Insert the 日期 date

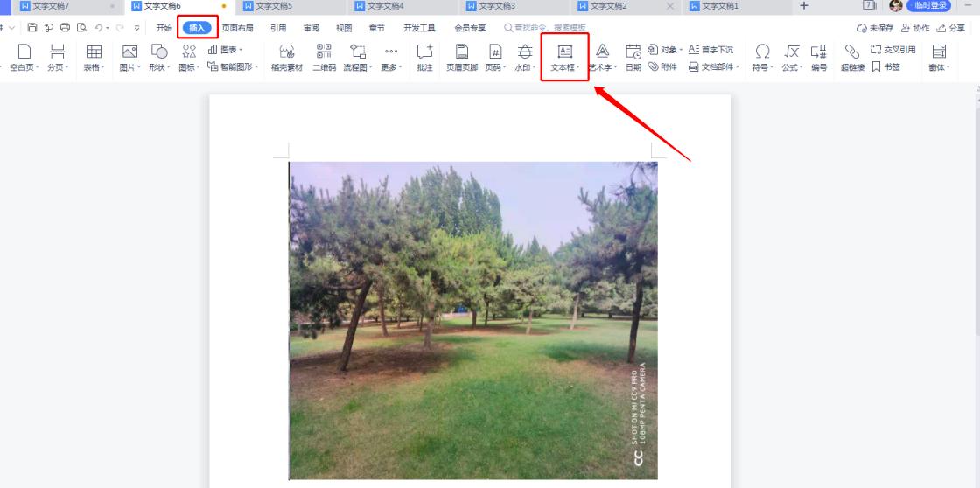pyautogui.click(x=633, y=58)
